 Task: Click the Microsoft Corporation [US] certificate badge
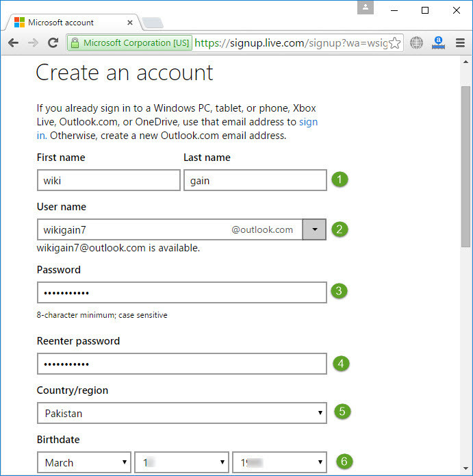point(129,42)
